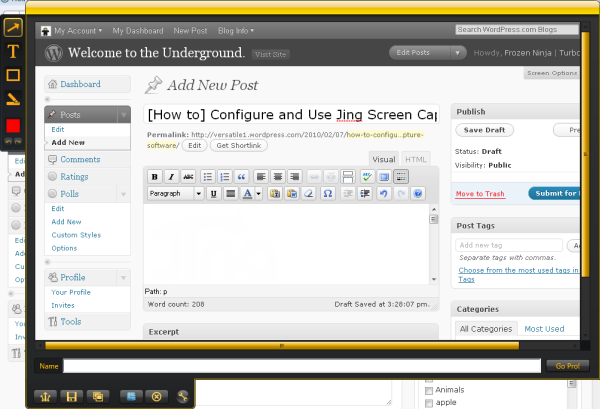Click Paste as Plain Text icon
This screenshot has width=600, height=409.
point(275,194)
